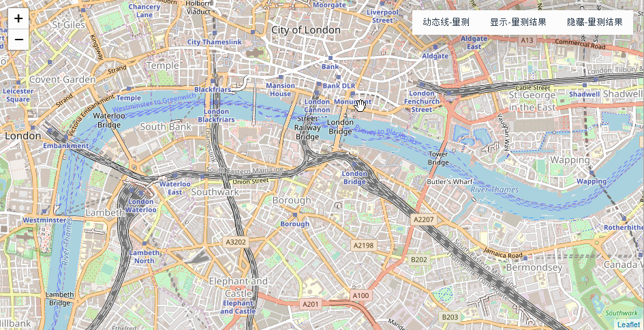Click the A3202 road shield label
The width and height of the screenshot is (644, 330).
click(236, 242)
